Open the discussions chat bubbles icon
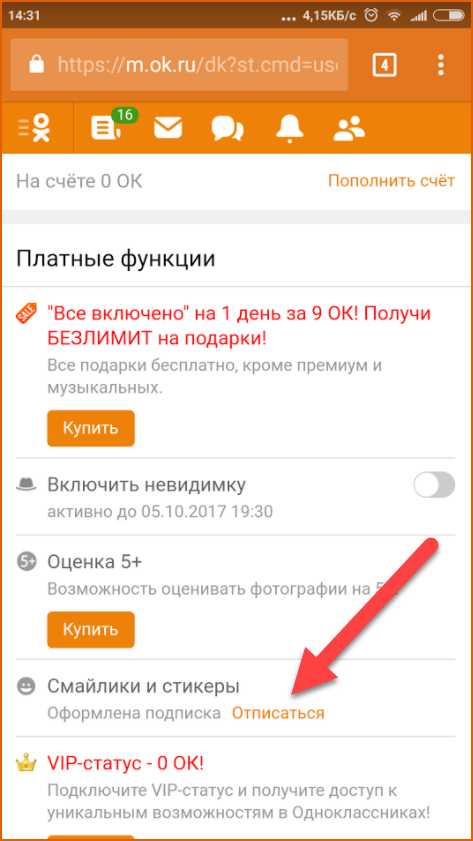This screenshot has width=473, height=841. pos(227,129)
